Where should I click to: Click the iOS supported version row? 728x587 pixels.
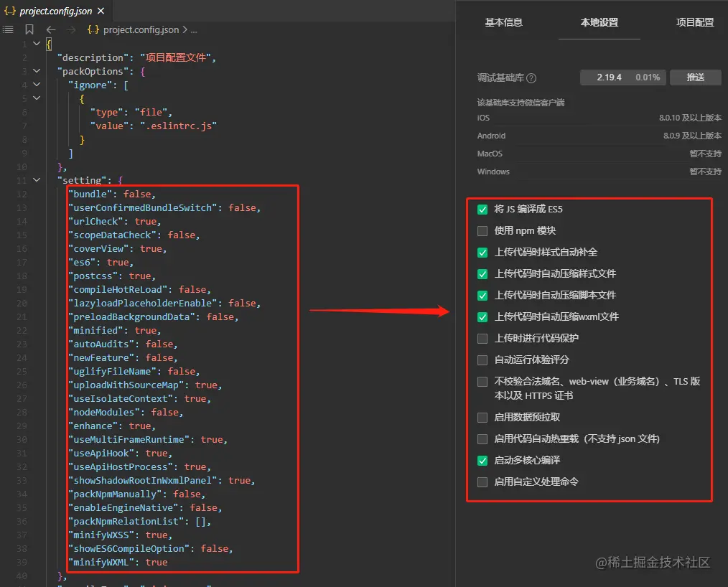[x=599, y=118]
